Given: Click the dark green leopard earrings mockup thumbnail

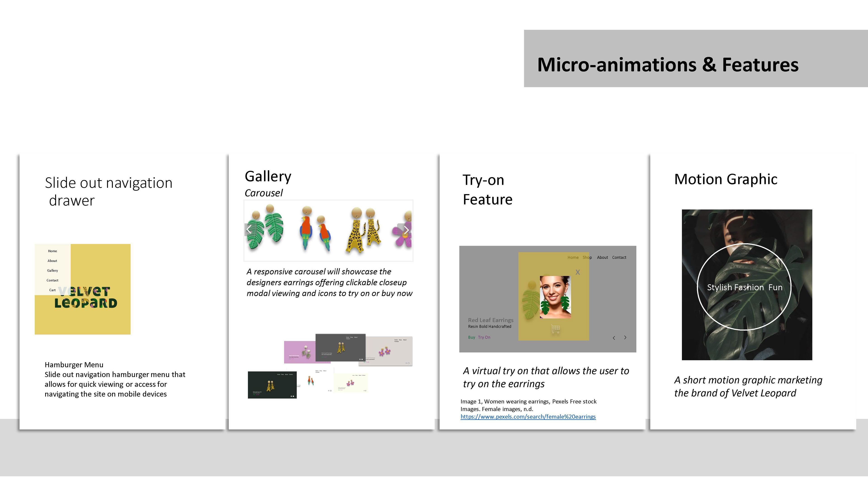Looking at the screenshot, I should click(272, 385).
